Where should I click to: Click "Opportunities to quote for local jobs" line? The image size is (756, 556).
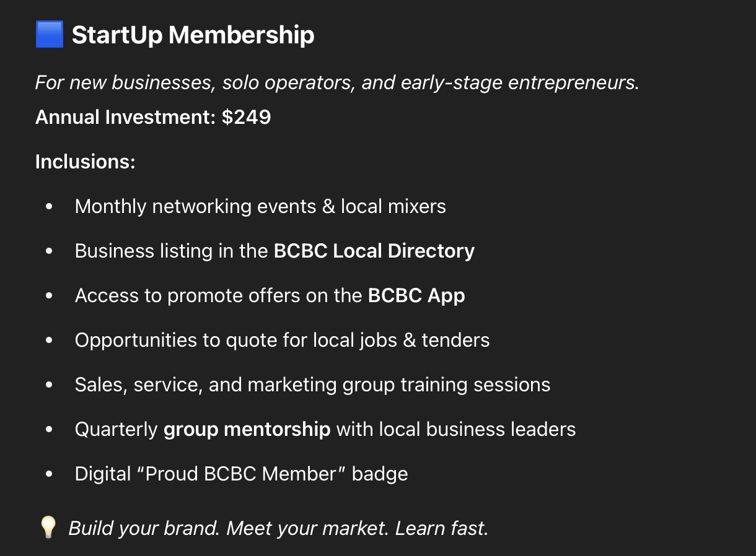click(282, 340)
